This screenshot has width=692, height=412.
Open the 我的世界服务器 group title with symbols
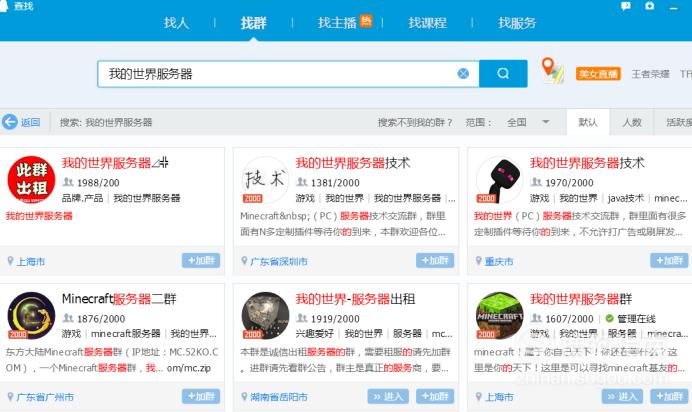115,163
